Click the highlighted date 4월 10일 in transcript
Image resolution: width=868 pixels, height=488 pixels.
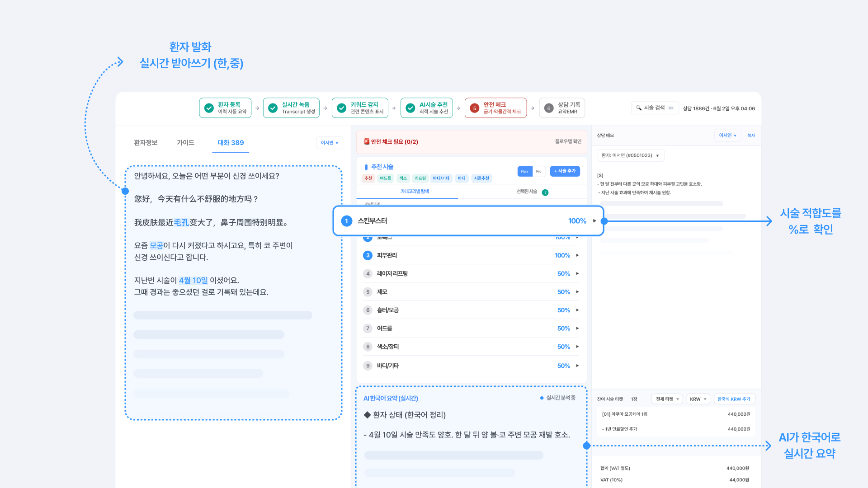(193, 280)
